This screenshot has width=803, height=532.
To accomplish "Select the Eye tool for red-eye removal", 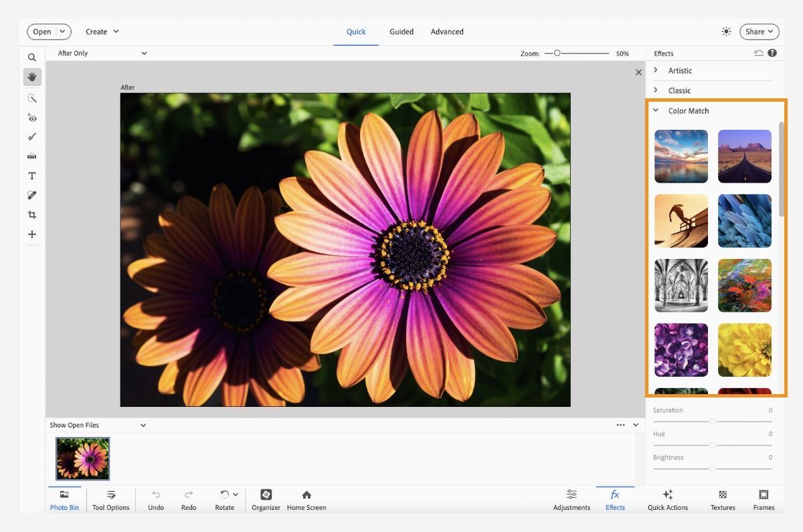I will [32, 118].
